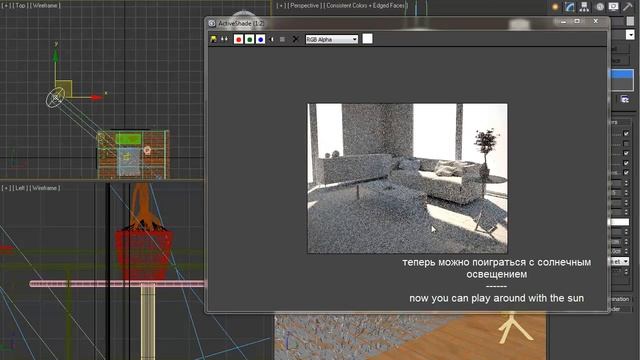Image resolution: width=640 pixels, height=360 pixels.
Task: Open the Hierarchy command panel tab
Action: click(584, 7)
